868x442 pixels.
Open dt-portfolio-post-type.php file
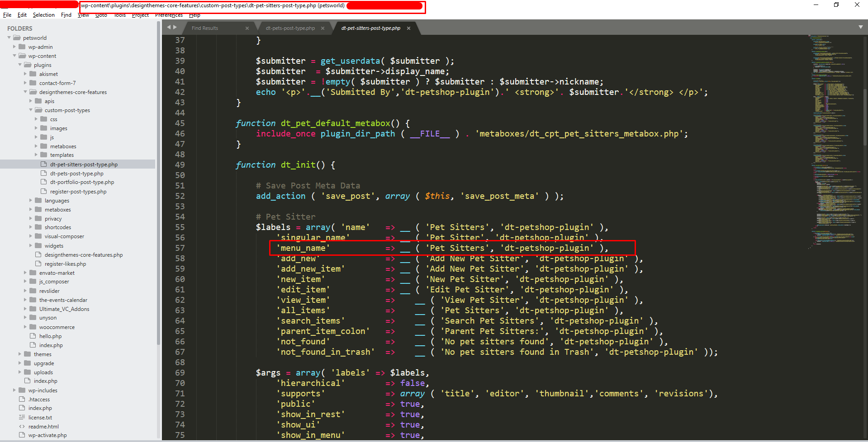[82, 182]
